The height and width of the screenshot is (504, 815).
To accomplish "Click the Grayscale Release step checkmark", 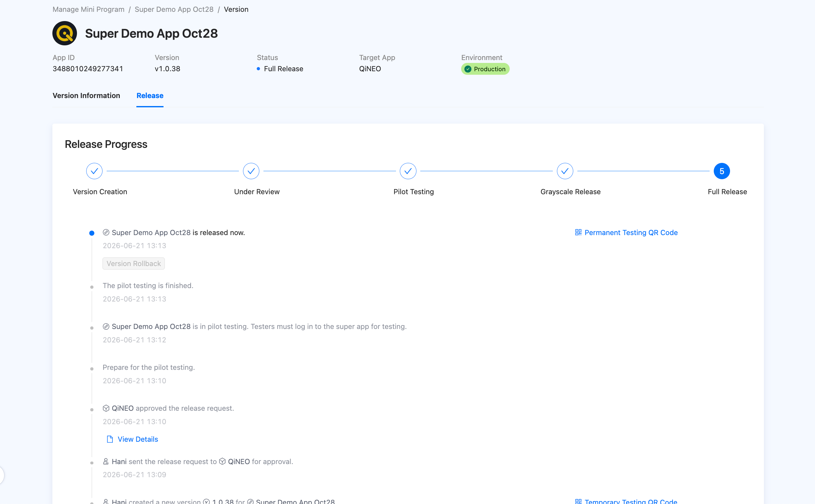I will coord(565,171).
